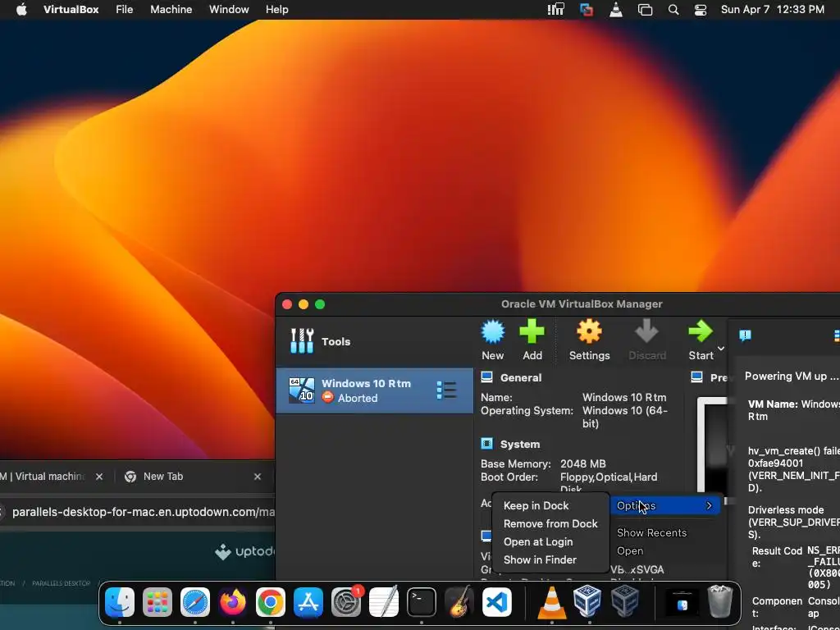
Task: Click the System section heading
Action: pyautogui.click(x=519, y=444)
